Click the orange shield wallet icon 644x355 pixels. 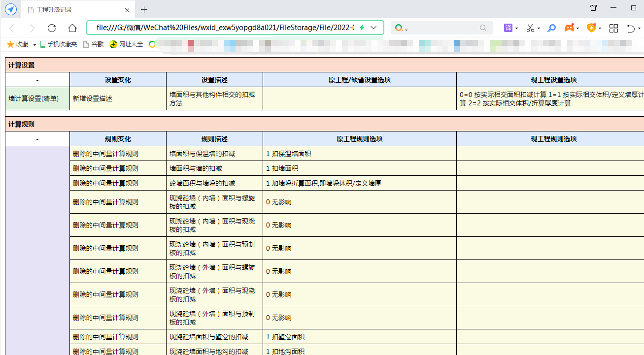coord(591,28)
